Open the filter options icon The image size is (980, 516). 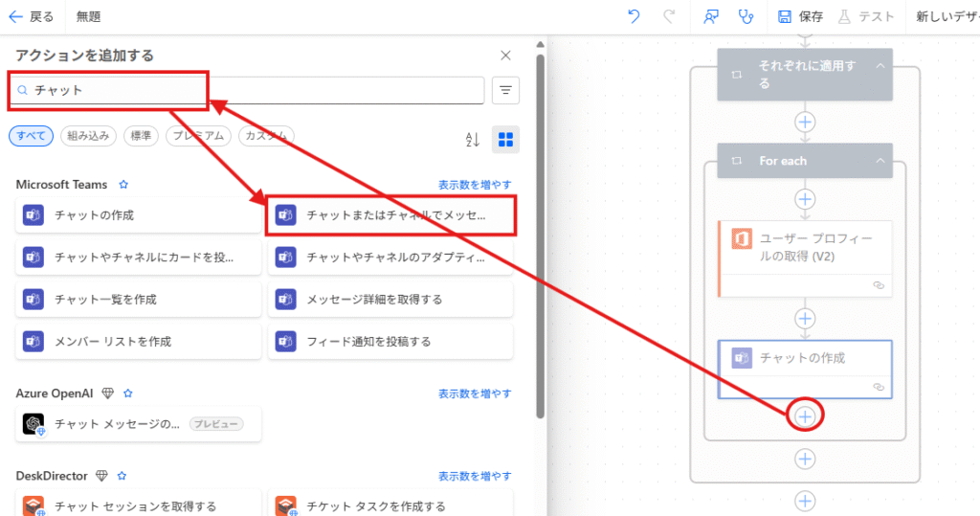[505, 90]
